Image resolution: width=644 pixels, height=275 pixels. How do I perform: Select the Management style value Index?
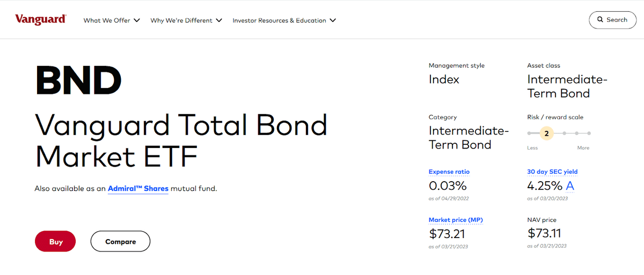[444, 79]
